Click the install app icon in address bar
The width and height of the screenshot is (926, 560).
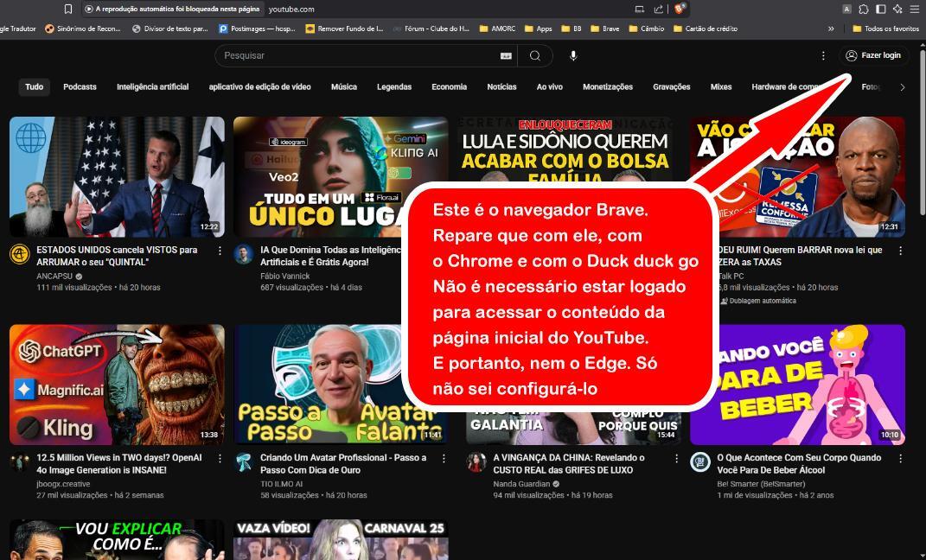tap(639, 9)
